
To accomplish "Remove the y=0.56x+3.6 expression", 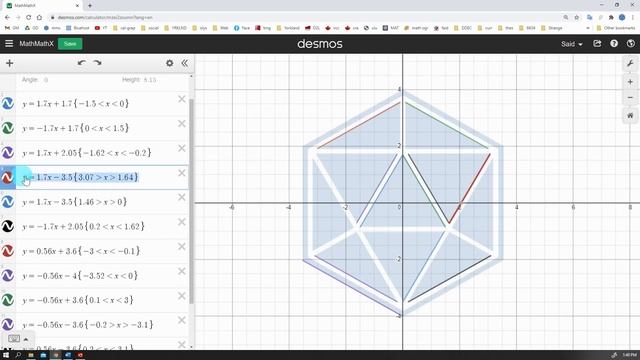I will click(x=182, y=247).
